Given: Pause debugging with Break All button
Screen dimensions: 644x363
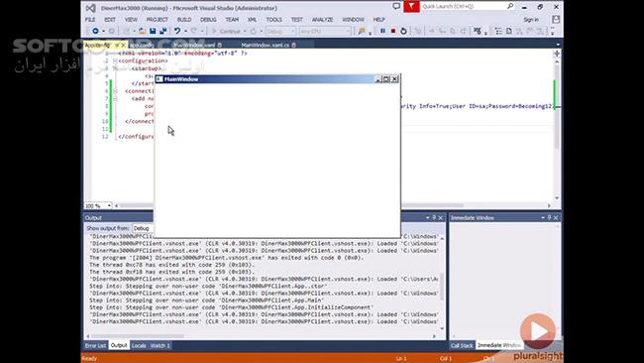Looking at the screenshot, I should click(x=382, y=31).
